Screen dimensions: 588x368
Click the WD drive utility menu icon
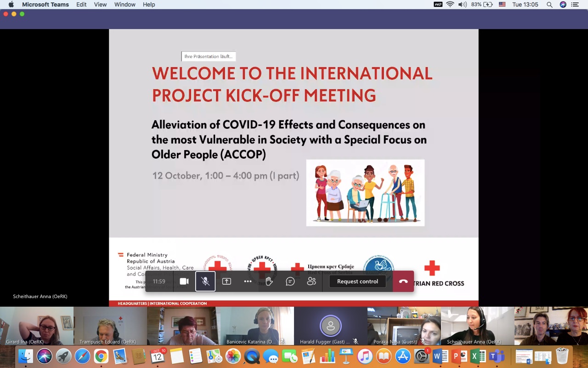(438, 5)
